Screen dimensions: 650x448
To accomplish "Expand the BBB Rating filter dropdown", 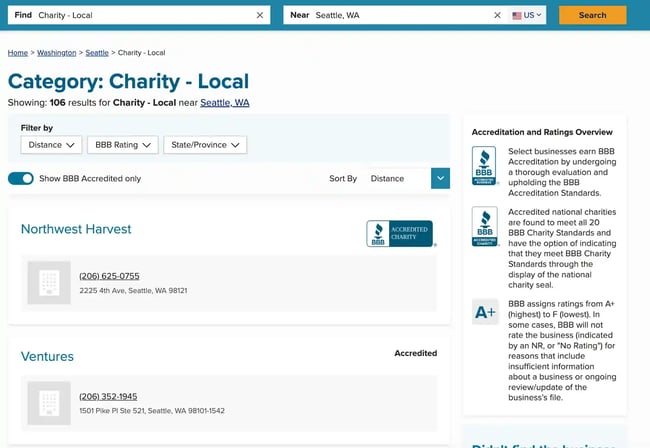I will click(123, 145).
